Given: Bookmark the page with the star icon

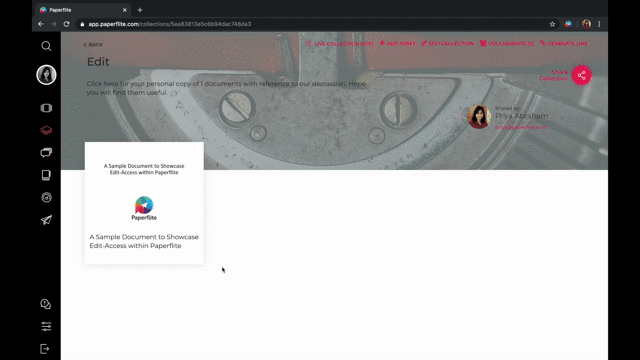Looking at the screenshot, I should click(552, 24).
